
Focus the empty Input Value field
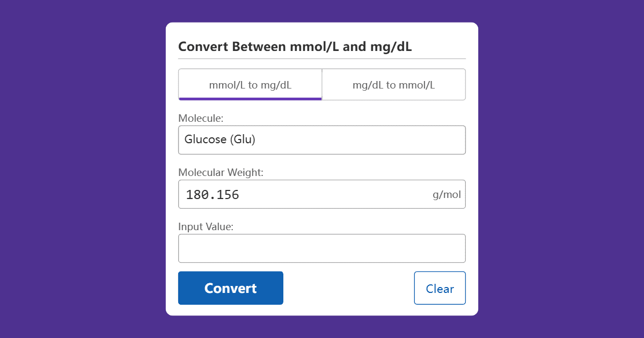point(322,248)
